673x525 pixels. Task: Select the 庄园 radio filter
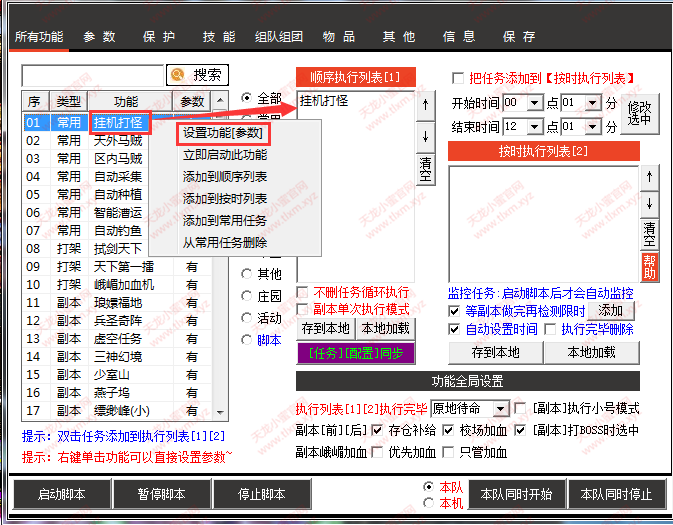point(246,296)
